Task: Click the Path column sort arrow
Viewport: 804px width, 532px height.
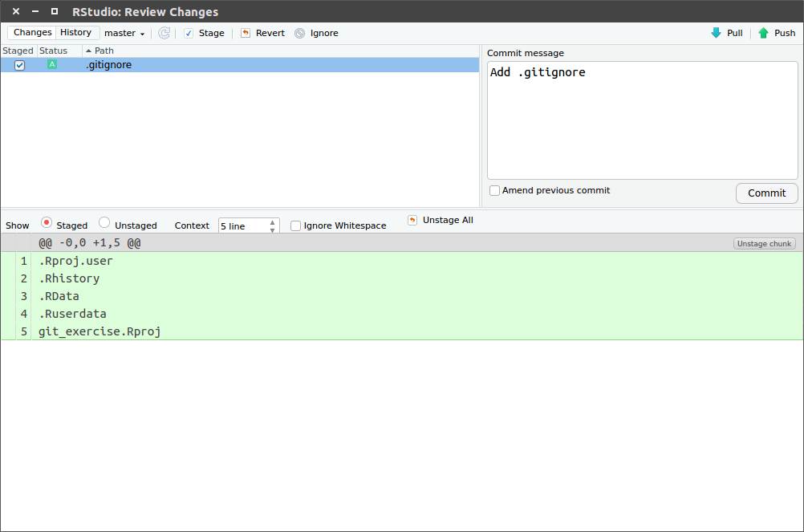Action: pos(87,51)
